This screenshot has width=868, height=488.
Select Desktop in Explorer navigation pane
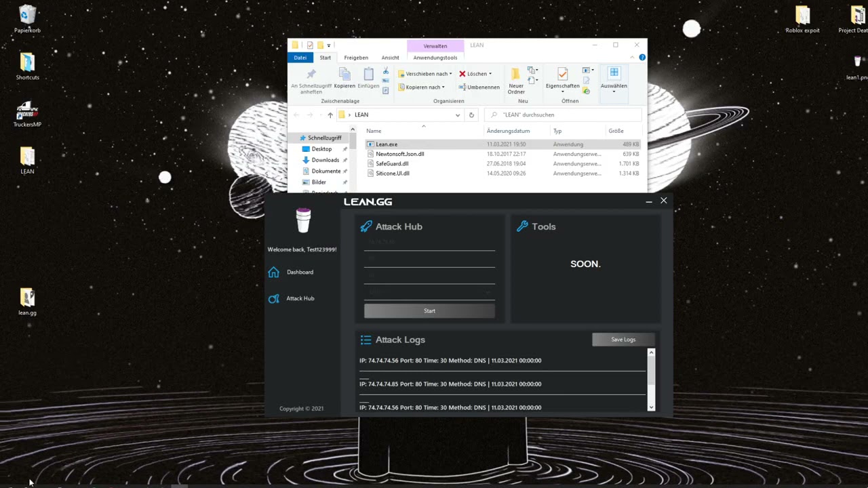pyautogui.click(x=321, y=149)
